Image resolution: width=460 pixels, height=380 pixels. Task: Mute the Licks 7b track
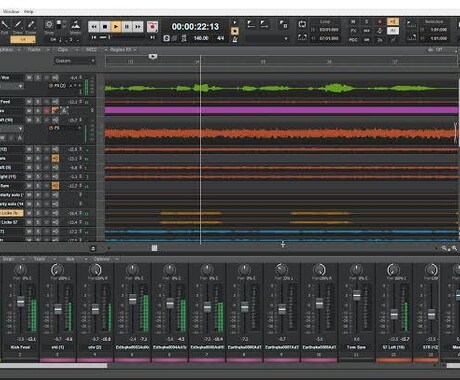click(x=29, y=213)
